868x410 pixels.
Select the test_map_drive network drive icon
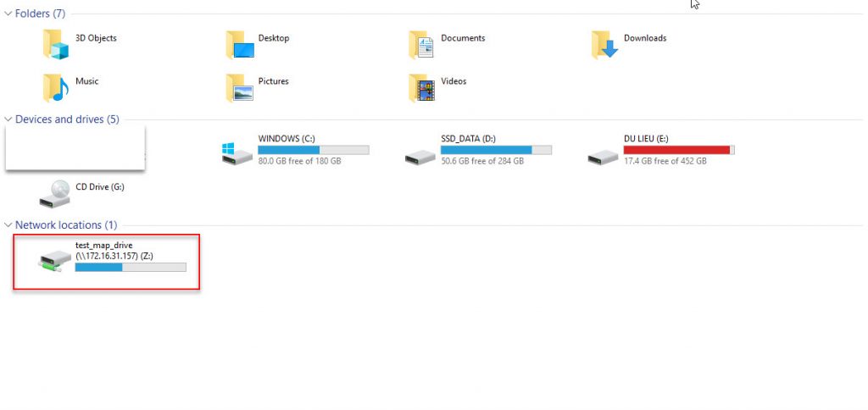55,260
